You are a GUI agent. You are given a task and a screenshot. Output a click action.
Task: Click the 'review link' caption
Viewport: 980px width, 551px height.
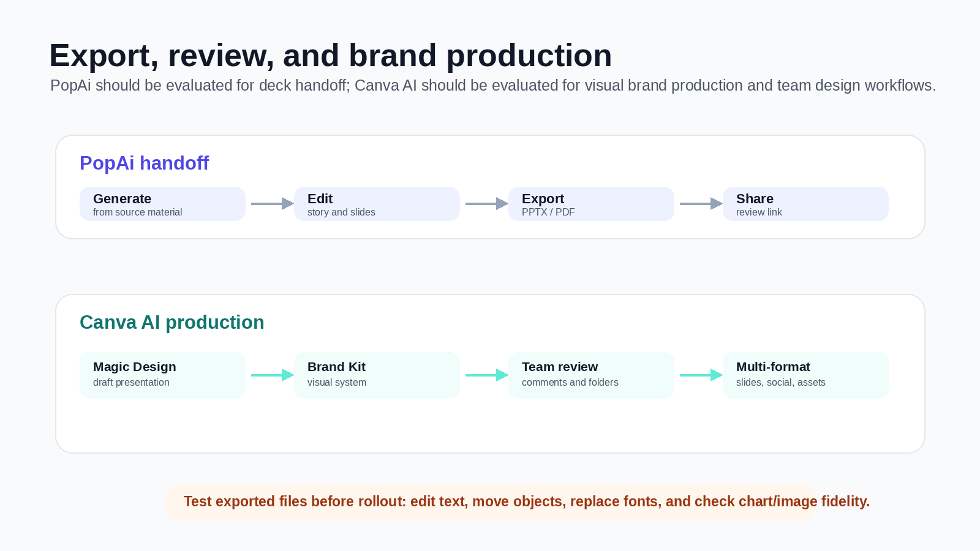759,212
